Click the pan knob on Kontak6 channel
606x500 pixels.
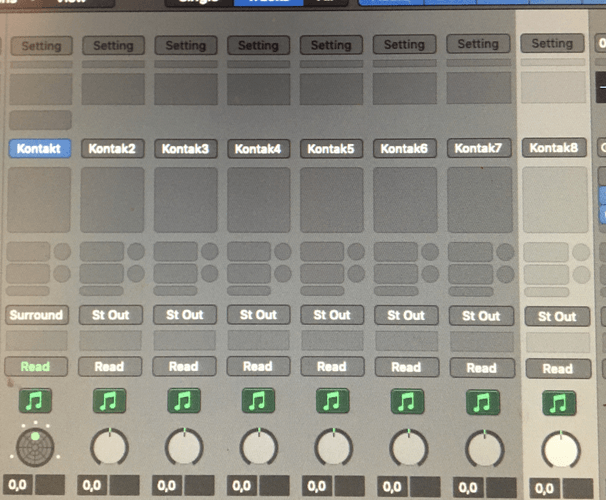tap(409, 448)
